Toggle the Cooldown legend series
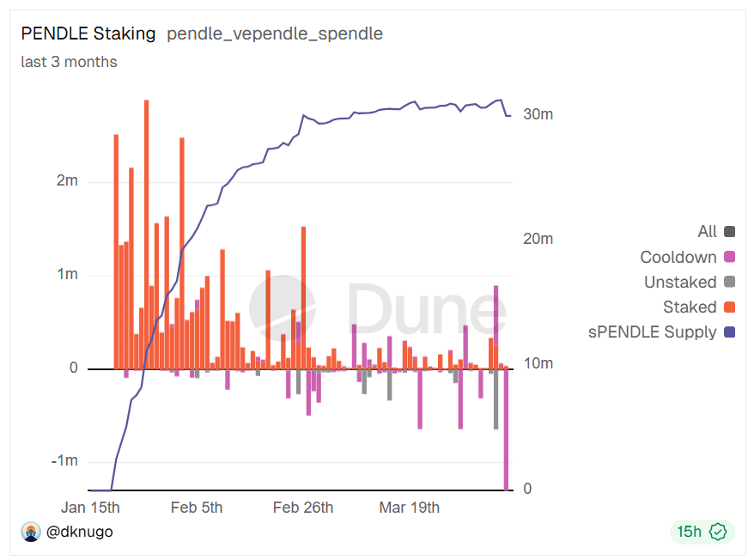Viewport: 748px width, 560px height. 678,257
